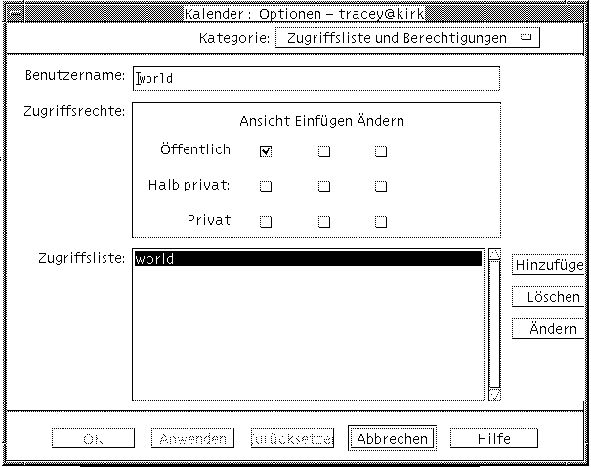Click into the Benutzername input field
This screenshot has height=467, width=591.
(x=316, y=78)
